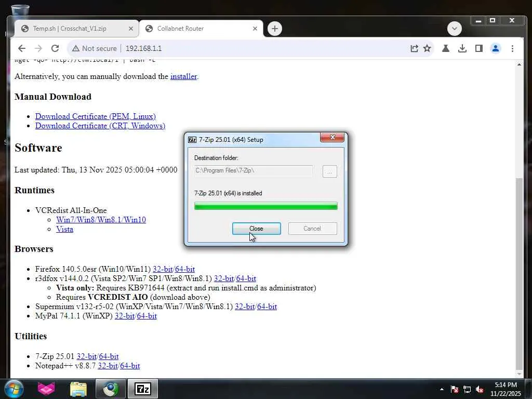Open VCRedist Win7/Win8/Win8.1/Win10 link

[101, 220]
